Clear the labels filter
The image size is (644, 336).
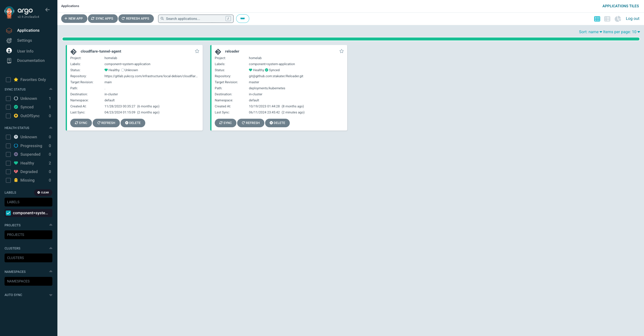pos(43,193)
